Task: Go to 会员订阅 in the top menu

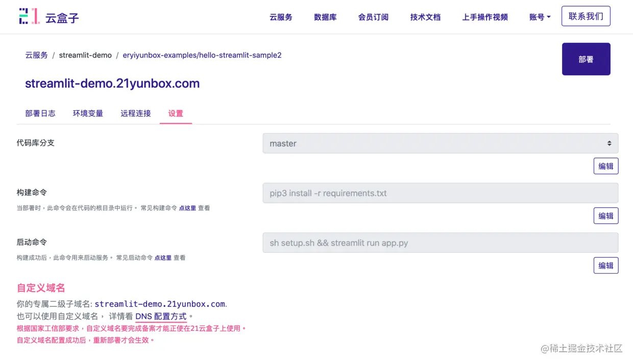Action: [x=373, y=16]
